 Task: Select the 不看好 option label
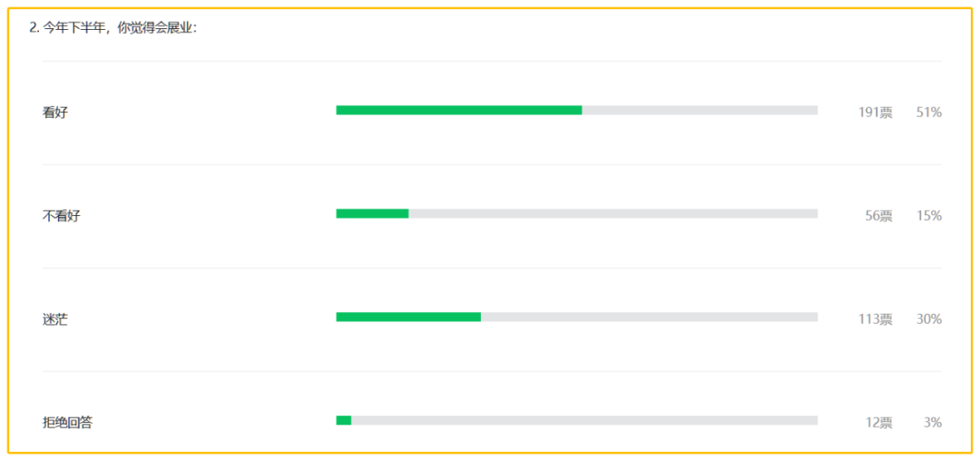click(x=62, y=216)
